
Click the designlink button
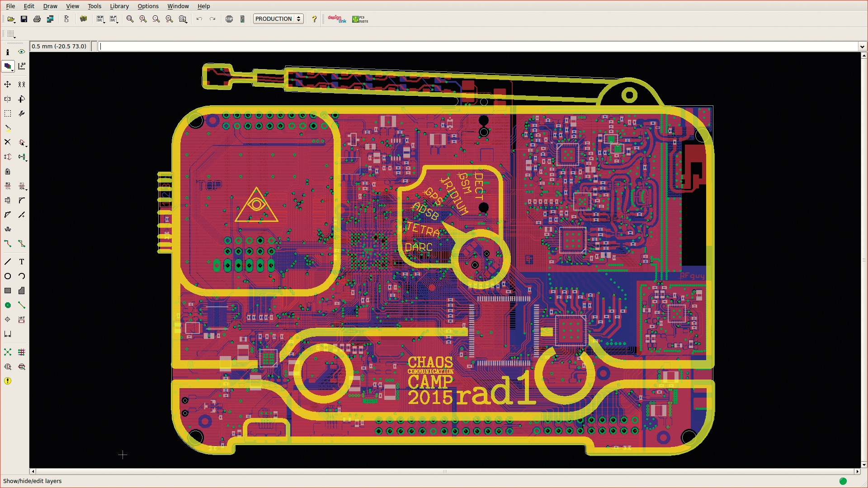click(x=337, y=19)
